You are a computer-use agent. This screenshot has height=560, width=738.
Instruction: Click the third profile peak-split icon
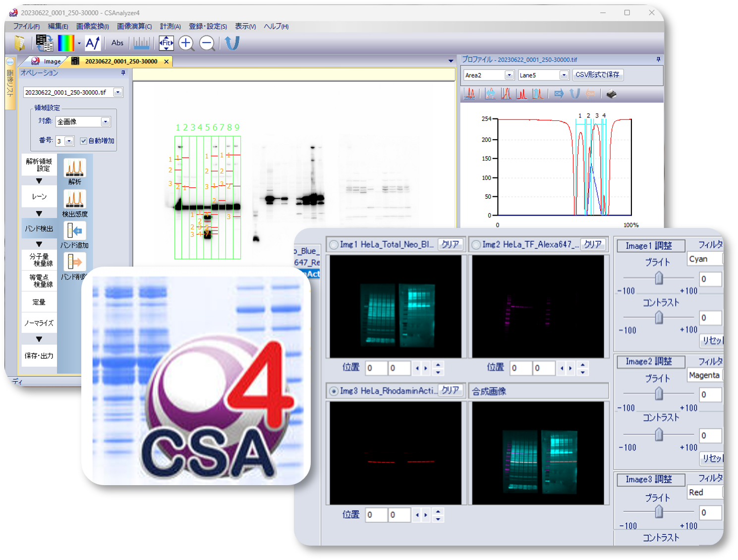pyautogui.click(x=506, y=94)
